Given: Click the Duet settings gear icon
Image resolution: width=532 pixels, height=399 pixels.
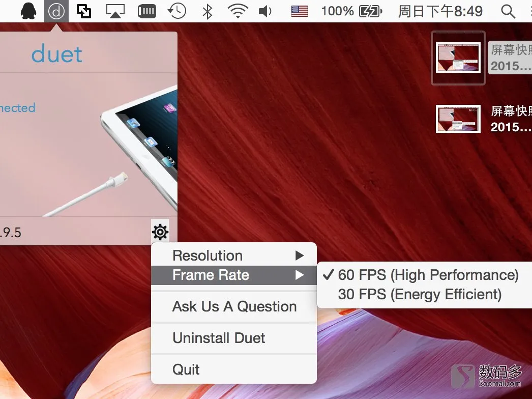Looking at the screenshot, I should coord(160,232).
